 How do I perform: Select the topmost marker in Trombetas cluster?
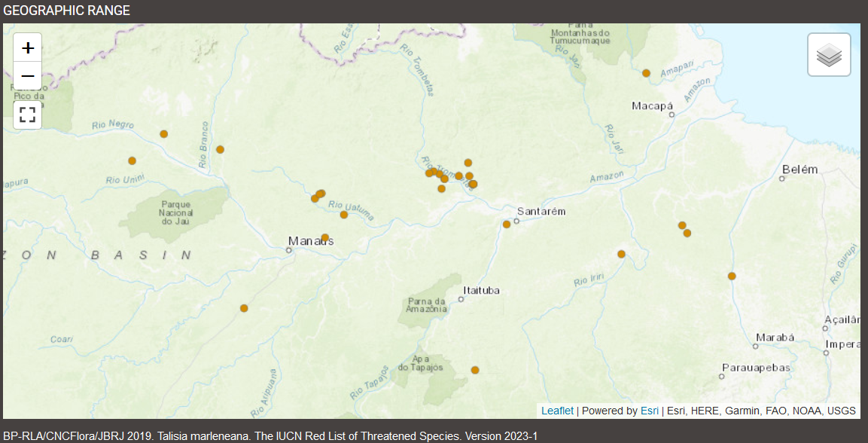coord(468,163)
